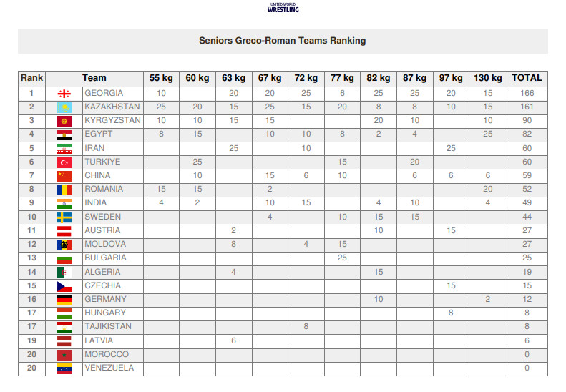Screen dimensions: 566x392
Task: Click the Seniors Greco-Roman Teams Ranking title
Action: (x=282, y=41)
